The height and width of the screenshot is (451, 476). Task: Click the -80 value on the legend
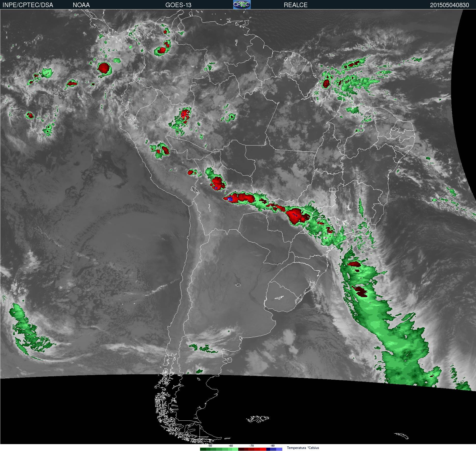(272, 446)
